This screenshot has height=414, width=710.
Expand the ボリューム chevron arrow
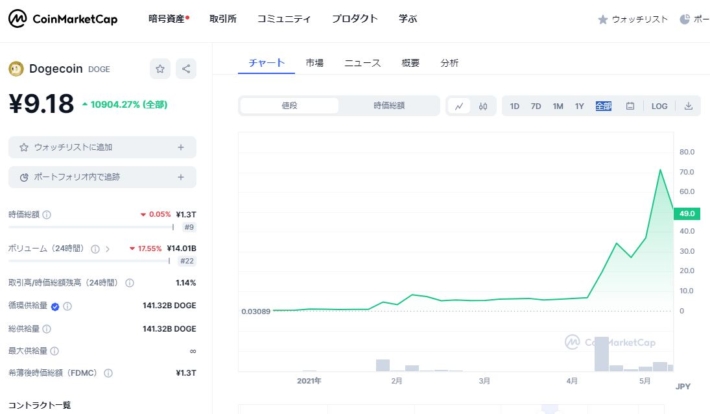point(108,249)
